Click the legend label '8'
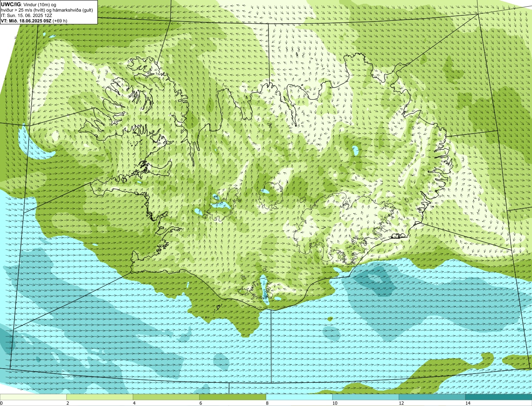 coord(267,403)
